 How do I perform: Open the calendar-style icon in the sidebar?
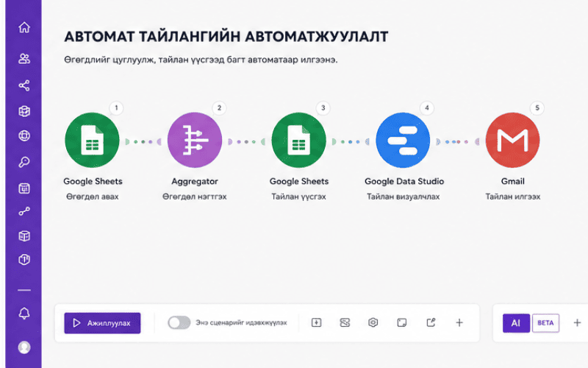[x=24, y=188]
